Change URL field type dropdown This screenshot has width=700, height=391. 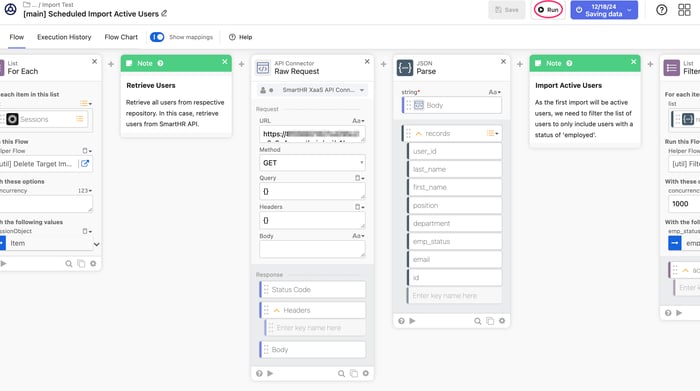(358, 121)
